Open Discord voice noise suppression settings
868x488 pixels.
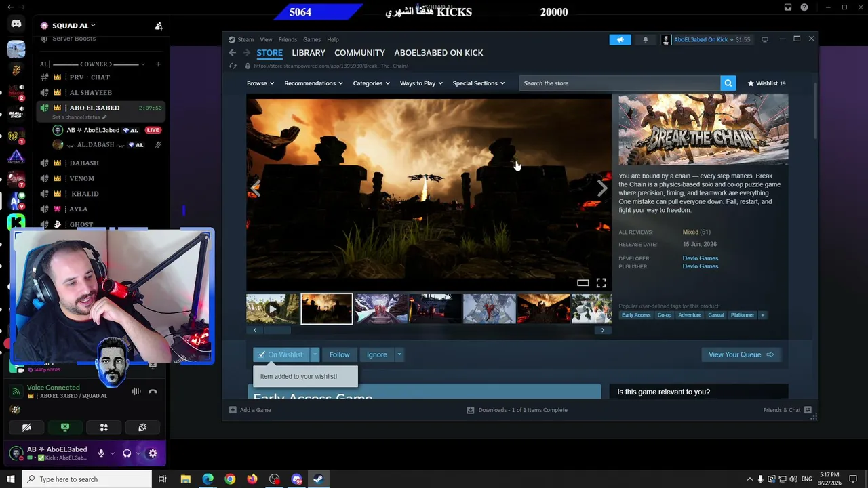[x=136, y=391]
